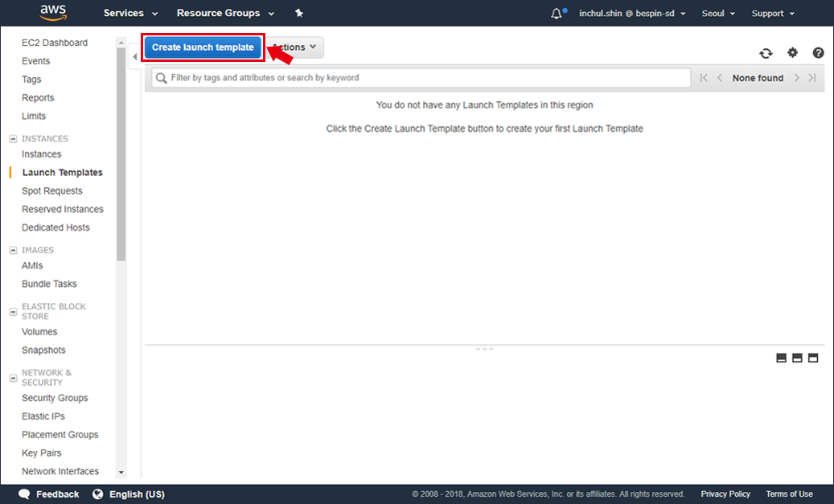Open AMIs in sidebar
The height and width of the screenshot is (504, 834).
32,266
